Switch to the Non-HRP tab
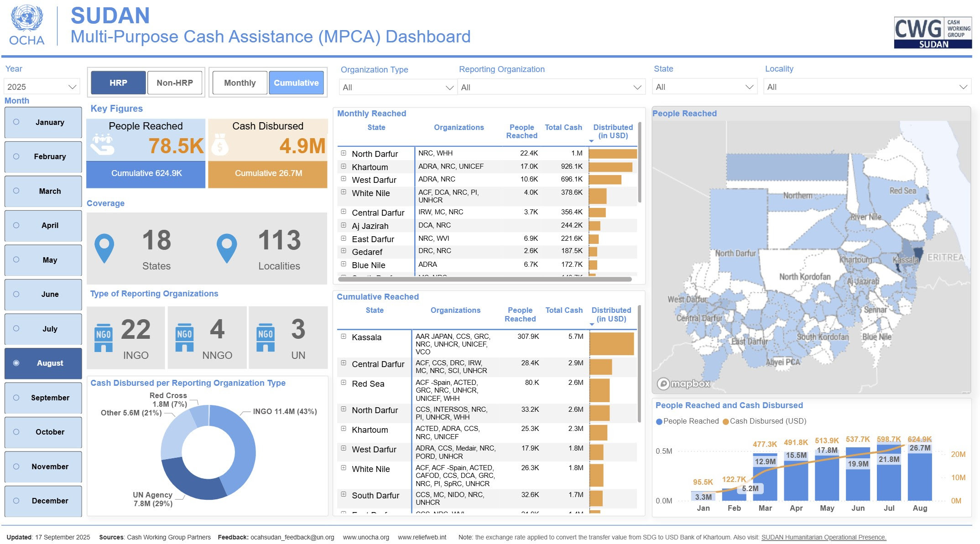This screenshot has height=544, width=980. 175,83
